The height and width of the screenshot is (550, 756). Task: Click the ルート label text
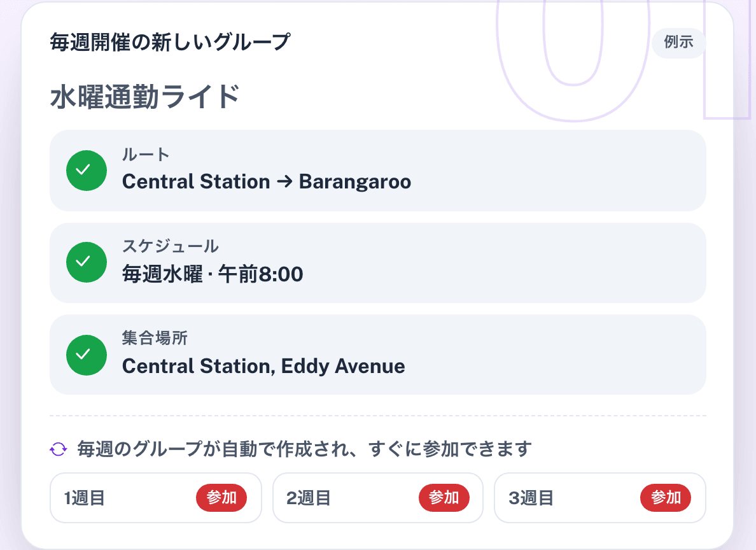pyautogui.click(x=146, y=155)
